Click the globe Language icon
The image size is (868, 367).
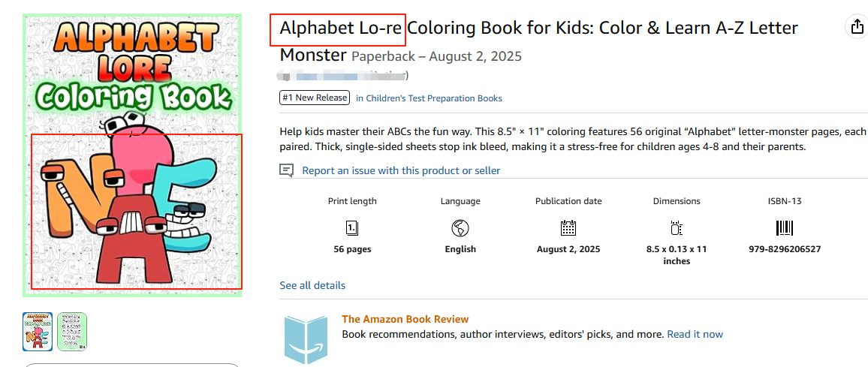460,227
